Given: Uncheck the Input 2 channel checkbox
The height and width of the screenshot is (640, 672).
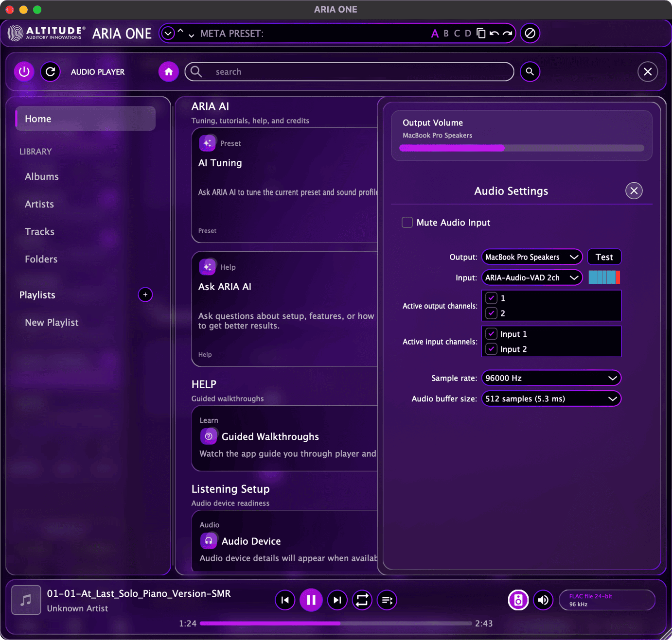Looking at the screenshot, I should [491, 349].
